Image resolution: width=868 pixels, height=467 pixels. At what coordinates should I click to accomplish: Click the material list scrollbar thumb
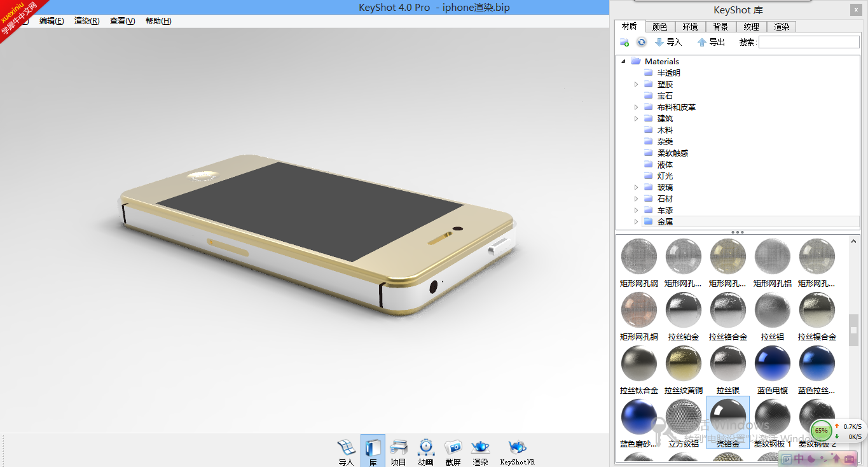(854, 330)
